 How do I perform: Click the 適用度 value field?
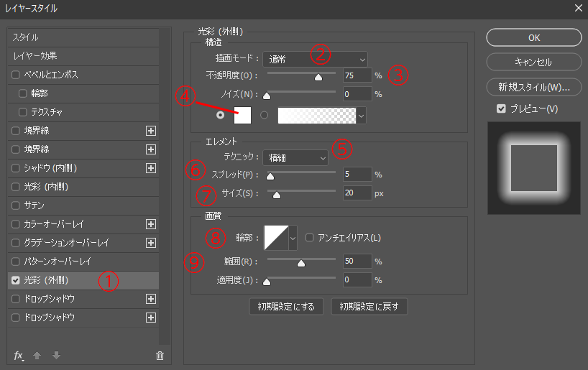click(x=357, y=280)
